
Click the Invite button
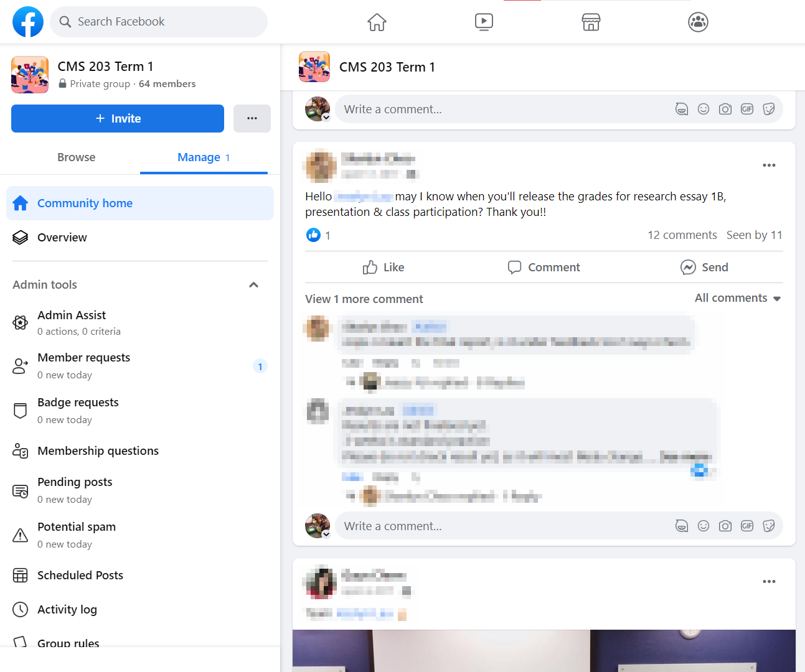118,118
